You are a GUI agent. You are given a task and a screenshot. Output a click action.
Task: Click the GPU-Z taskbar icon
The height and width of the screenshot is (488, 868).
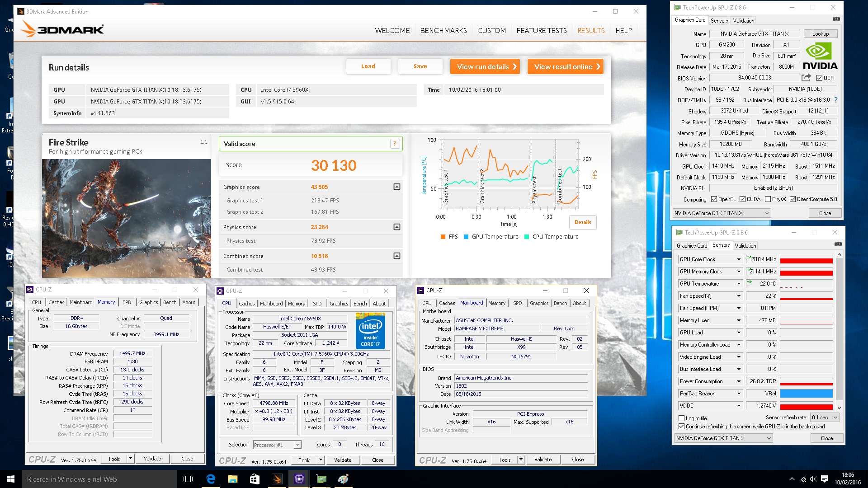321,479
